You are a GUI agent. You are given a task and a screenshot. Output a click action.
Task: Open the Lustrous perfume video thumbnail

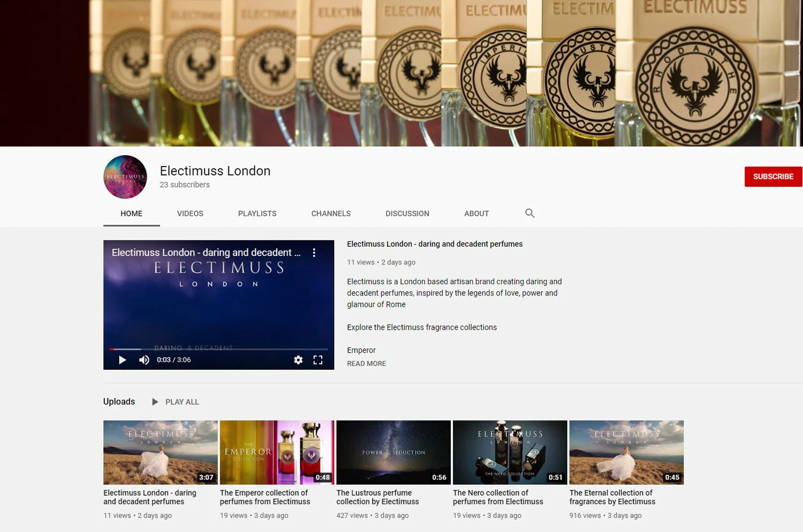click(393, 452)
